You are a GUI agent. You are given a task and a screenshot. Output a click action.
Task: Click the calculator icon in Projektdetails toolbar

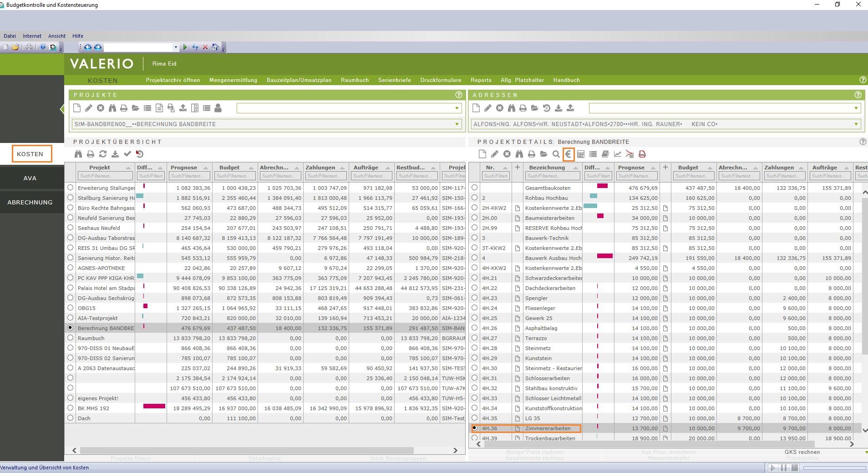click(581, 154)
